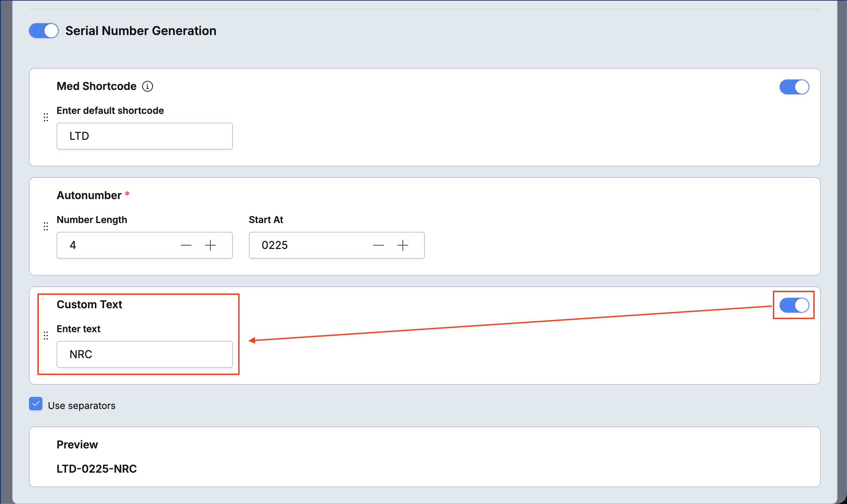This screenshot has width=847, height=504.
Task: Click the Serial Number Generation heading
Action: 141,31
